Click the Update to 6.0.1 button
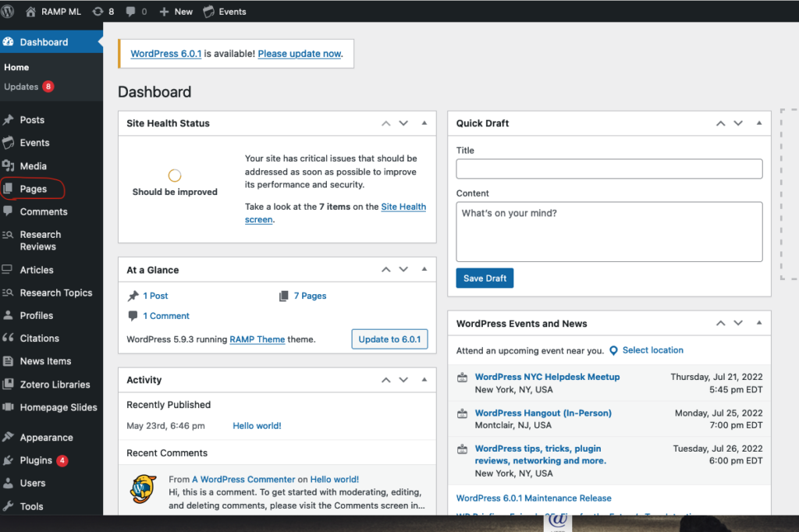The width and height of the screenshot is (799, 532). coord(390,339)
